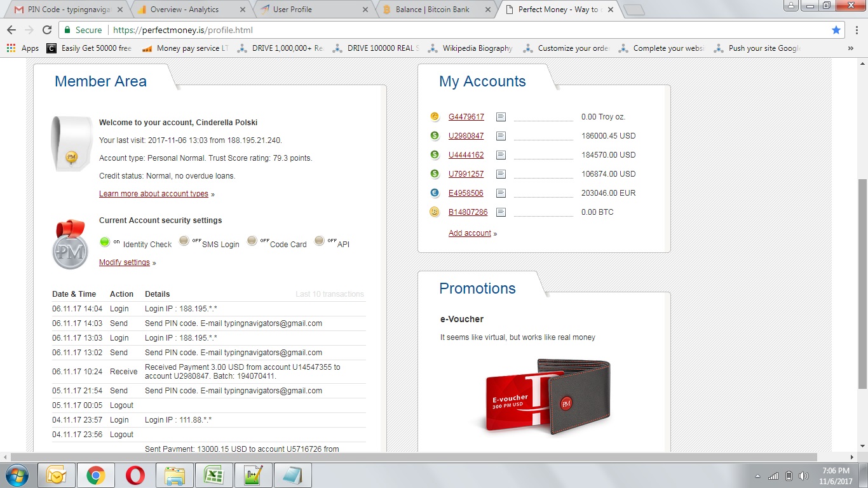Toggle SMS Login security indicator
The width and height of the screenshot is (868, 488).
pos(184,241)
